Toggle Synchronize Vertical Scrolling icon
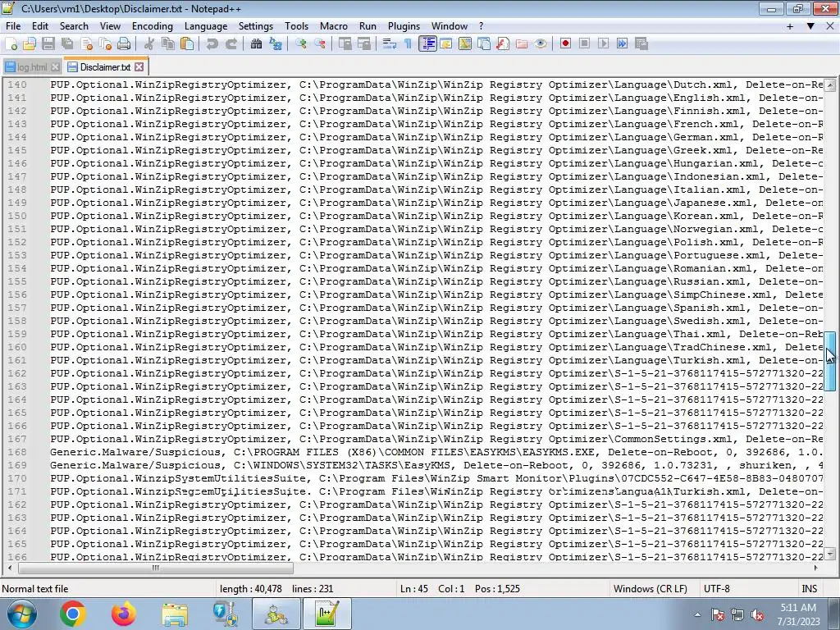Screen dimensions: 840x630 tap(345, 44)
